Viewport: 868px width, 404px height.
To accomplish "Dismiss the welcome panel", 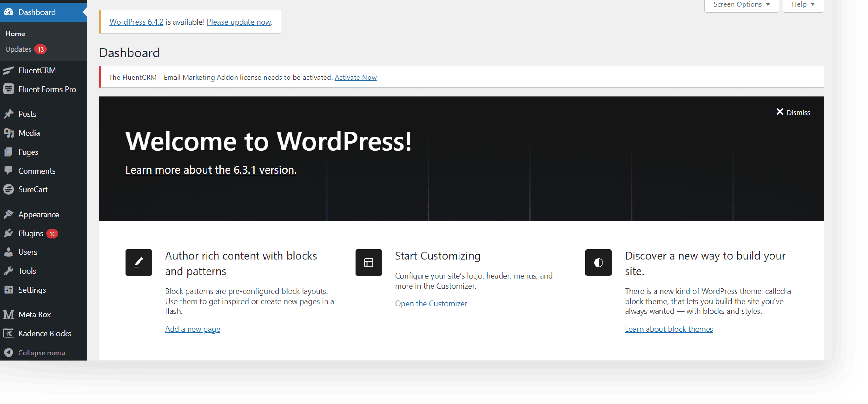I will [793, 112].
